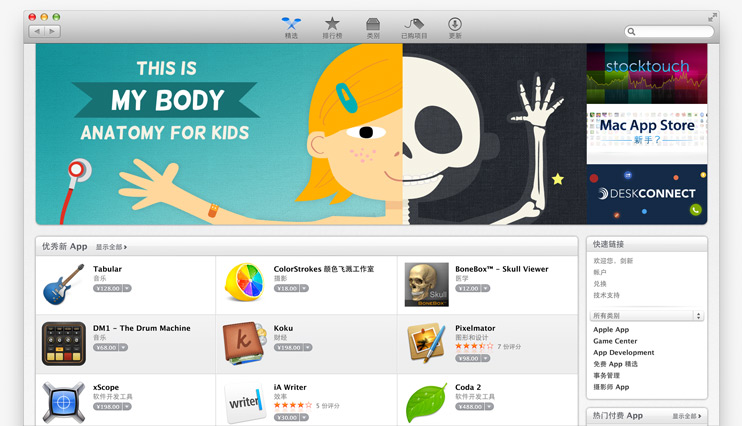Open the iA Writer app icon
This screenshot has height=426, width=742.
(244, 403)
